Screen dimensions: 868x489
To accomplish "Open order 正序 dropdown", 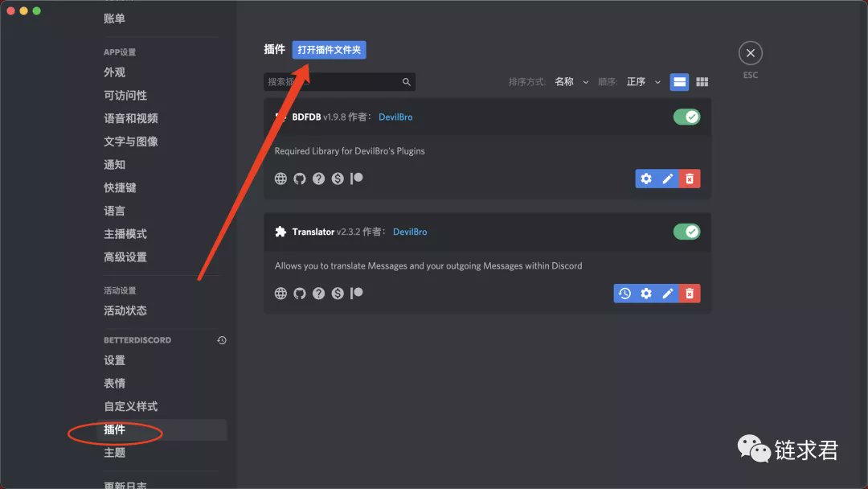I will (643, 82).
